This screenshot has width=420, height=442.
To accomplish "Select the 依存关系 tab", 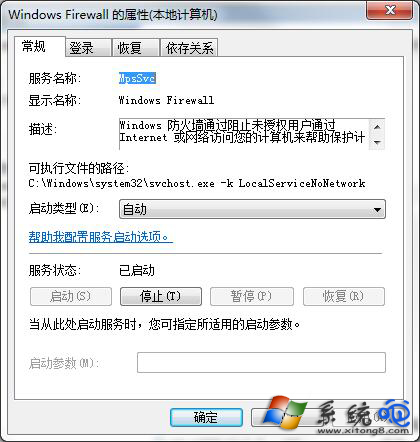I will tap(189, 48).
